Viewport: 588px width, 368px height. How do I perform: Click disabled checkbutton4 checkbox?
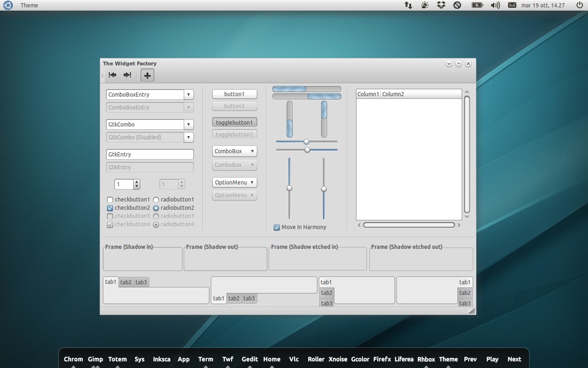pyautogui.click(x=110, y=224)
